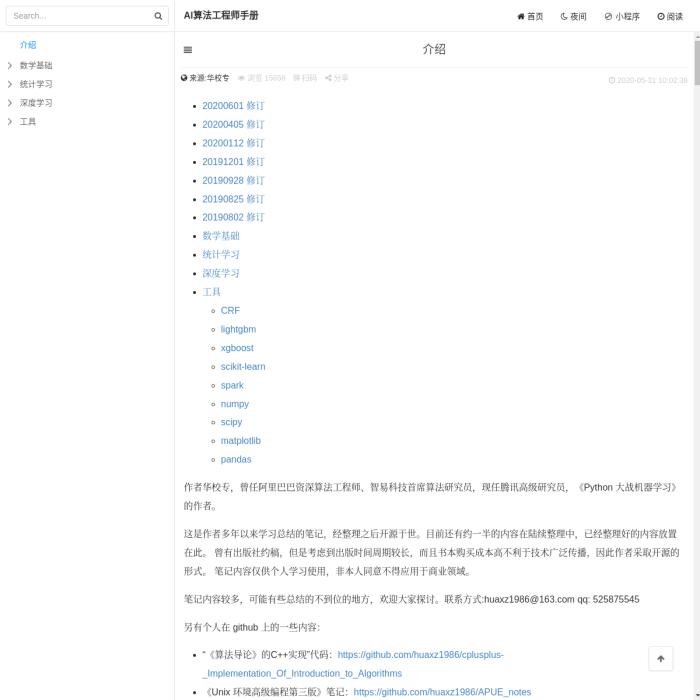
Task: Expand 统计学习 in sidebar tree
Action: click(x=10, y=84)
